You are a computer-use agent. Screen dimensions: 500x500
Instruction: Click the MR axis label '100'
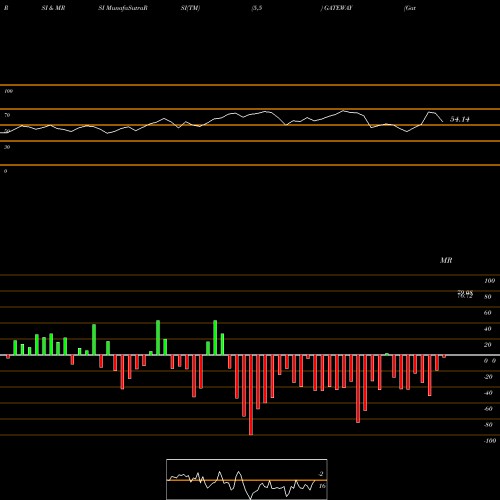coord(489,281)
